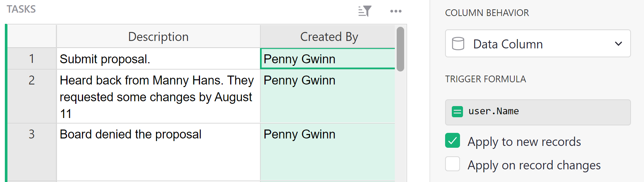Open the sort and filter icon

coord(365,11)
